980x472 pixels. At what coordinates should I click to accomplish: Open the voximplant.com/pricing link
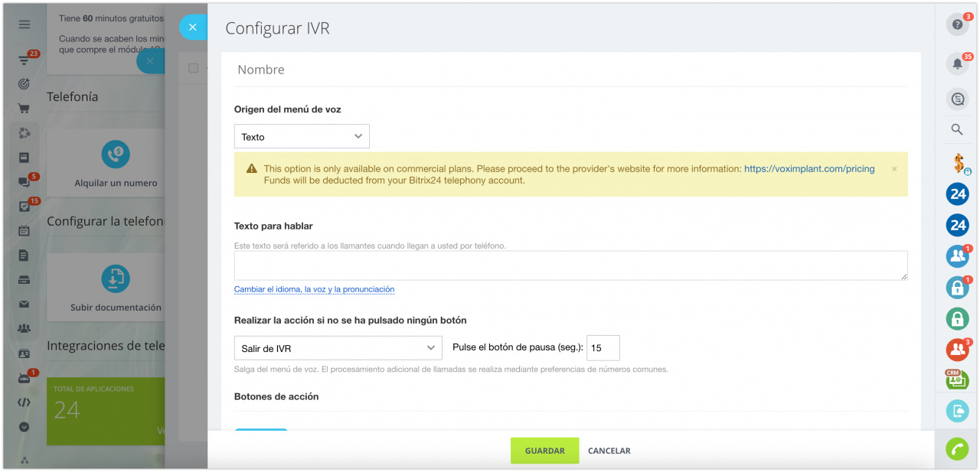click(x=809, y=168)
